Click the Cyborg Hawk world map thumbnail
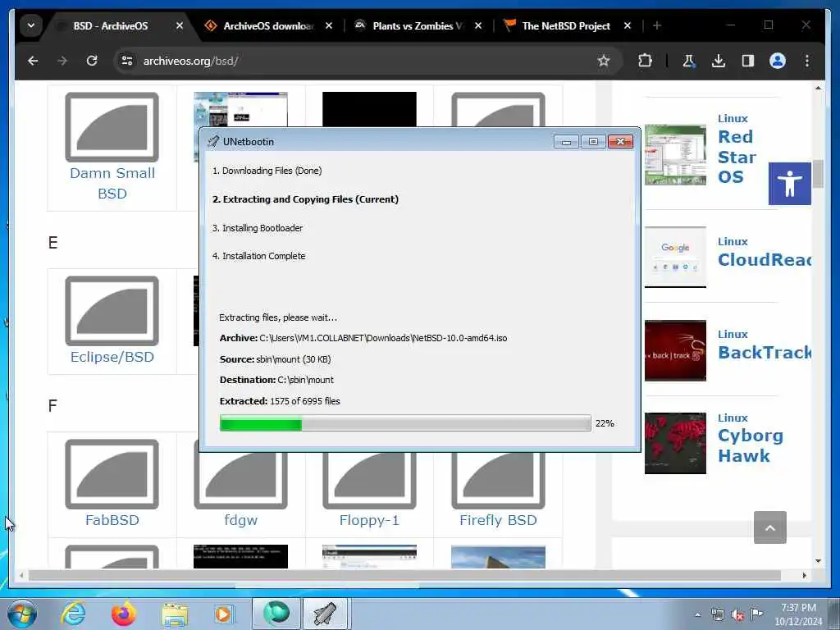The width and height of the screenshot is (840, 630). click(x=675, y=443)
